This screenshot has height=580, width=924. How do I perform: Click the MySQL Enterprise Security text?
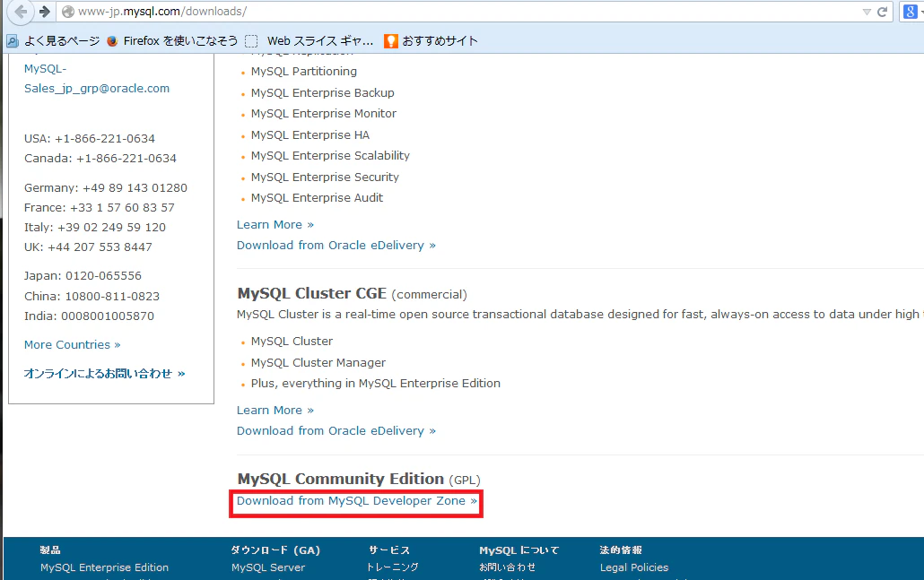coord(325,177)
